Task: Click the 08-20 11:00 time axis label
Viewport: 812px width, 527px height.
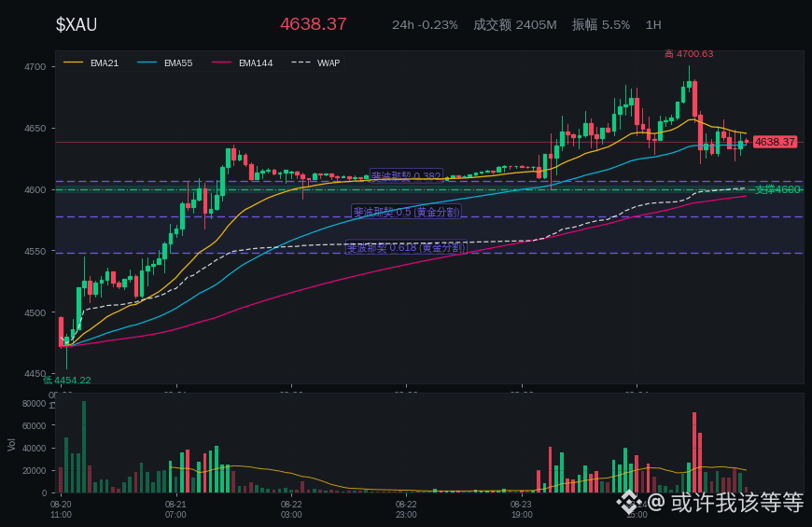Action: pyautogui.click(x=61, y=509)
